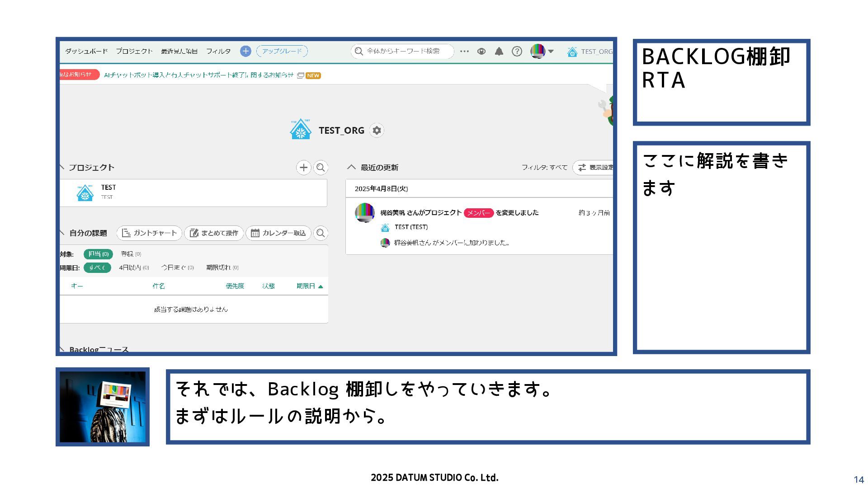Viewport: 868px width, 488px height.
Task: Open the プロジェクト menu item
Action: pyautogui.click(x=134, y=51)
